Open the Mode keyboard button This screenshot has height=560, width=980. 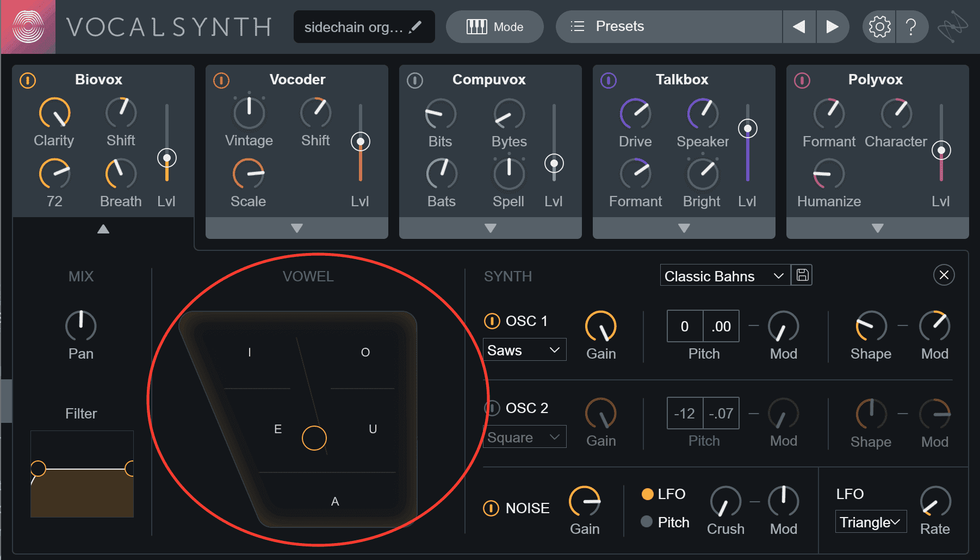click(x=494, y=27)
